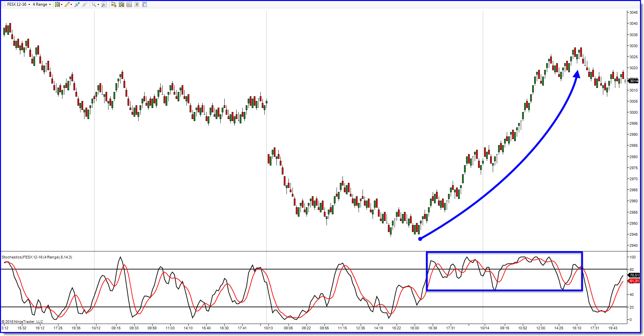Click the Stochastics indicator label
The height and width of the screenshot is (336, 644).
(x=37, y=257)
